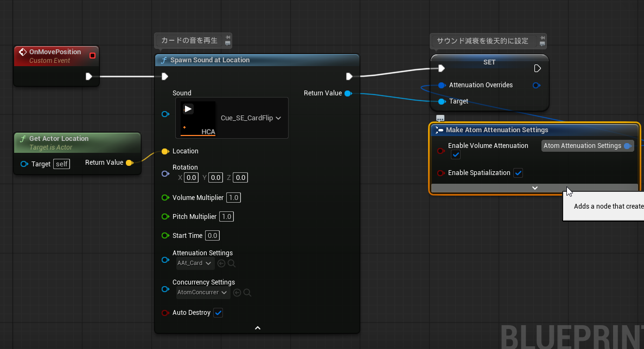The height and width of the screenshot is (349, 644).
Task: Click the Rotation Z value field
Action: pyautogui.click(x=240, y=178)
